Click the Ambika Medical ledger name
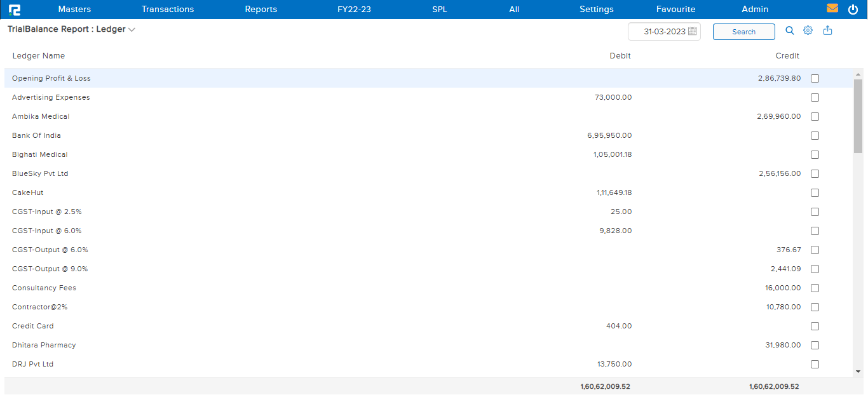This screenshot has width=868, height=397. tap(41, 116)
